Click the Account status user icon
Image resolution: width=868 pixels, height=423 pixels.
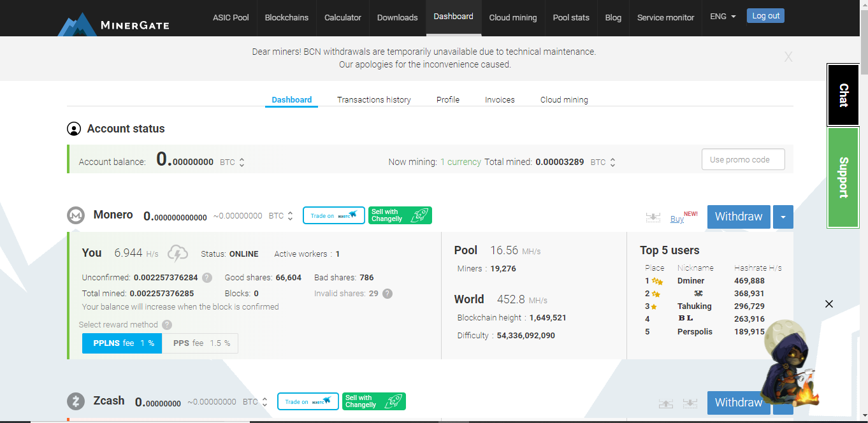[x=74, y=129]
